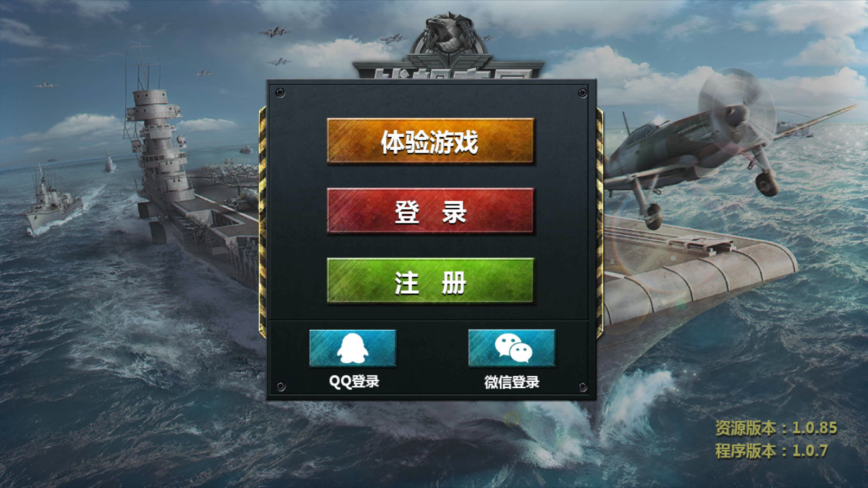Tap the WeChat chat bubbles icon
The width and height of the screenshot is (868, 488).
click(x=512, y=348)
